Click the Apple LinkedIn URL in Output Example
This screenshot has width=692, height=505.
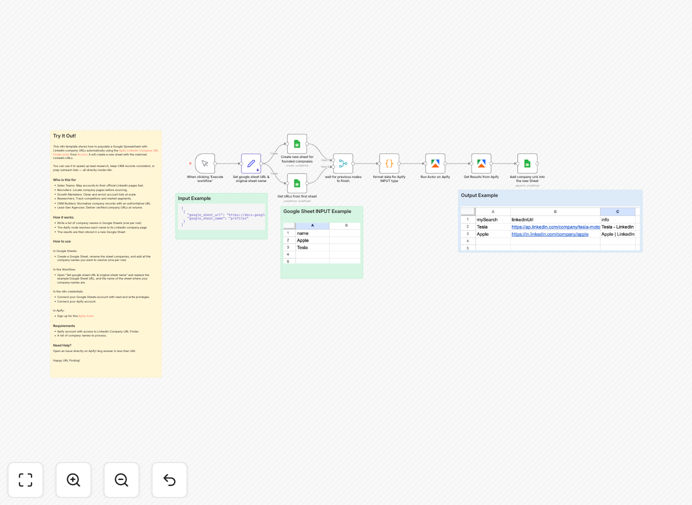(550, 234)
